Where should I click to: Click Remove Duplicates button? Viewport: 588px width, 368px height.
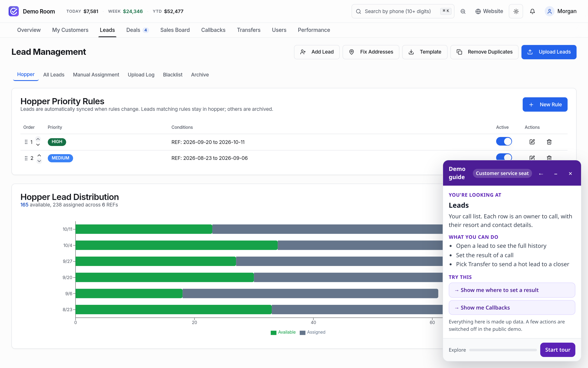pos(484,52)
